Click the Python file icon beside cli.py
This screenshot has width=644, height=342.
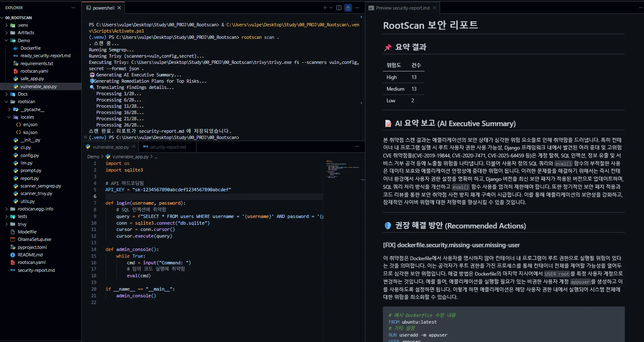coord(15,147)
